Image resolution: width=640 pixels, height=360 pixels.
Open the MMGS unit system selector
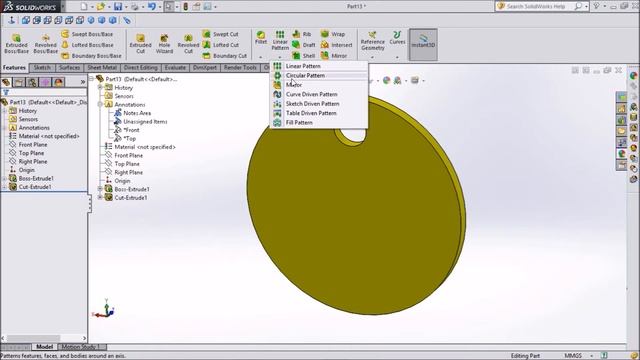pos(578,356)
